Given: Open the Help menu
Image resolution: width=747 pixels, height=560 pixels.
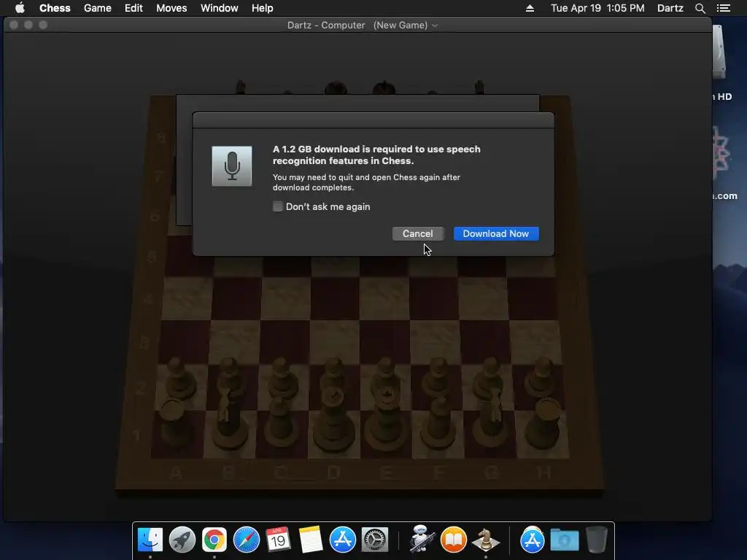Looking at the screenshot, I should 263,8.
